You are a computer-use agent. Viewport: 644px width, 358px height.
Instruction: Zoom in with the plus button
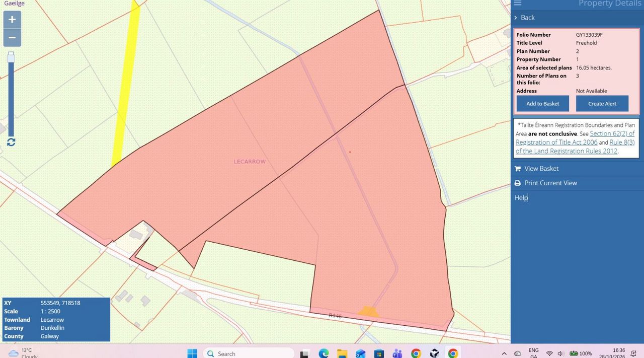[12, 20]
